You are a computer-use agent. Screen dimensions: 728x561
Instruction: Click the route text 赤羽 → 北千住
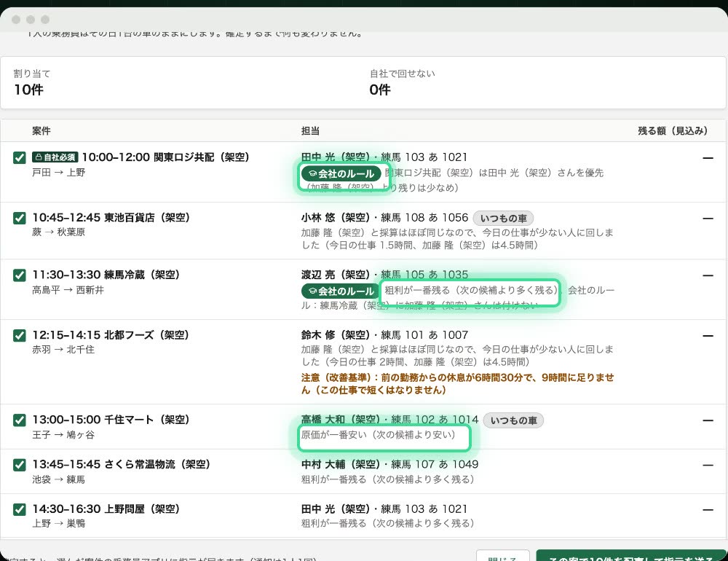click(x=63, y=350)
